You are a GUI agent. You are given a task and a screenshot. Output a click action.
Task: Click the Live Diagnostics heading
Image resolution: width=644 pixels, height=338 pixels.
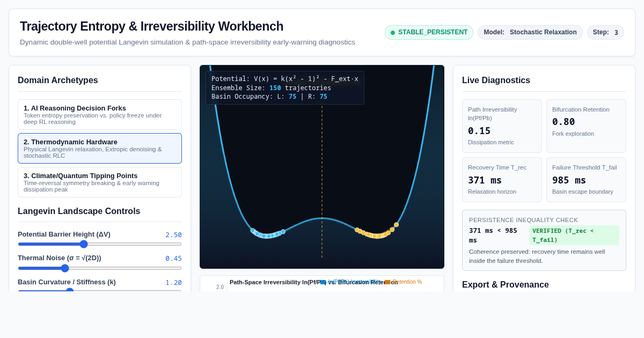(x=496, y=80)
